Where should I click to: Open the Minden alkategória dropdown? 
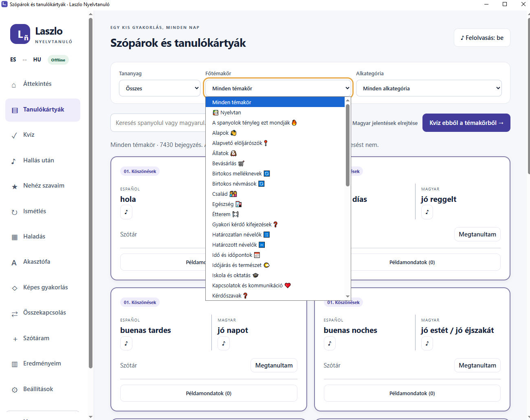tap(429, 88)
